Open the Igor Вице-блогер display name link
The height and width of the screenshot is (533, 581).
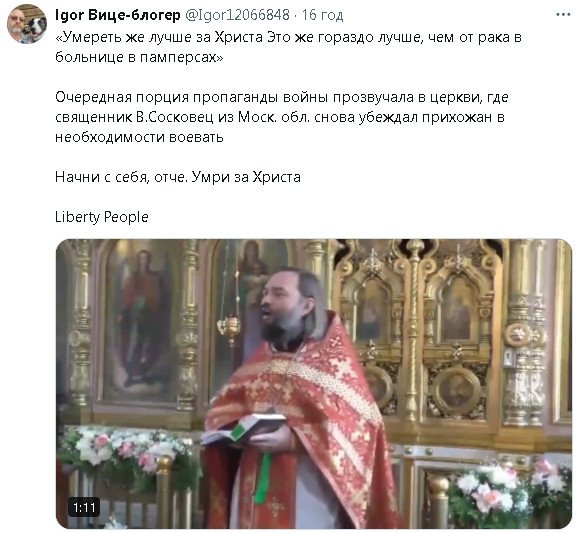pyautogui.click(x=117, y=15)
